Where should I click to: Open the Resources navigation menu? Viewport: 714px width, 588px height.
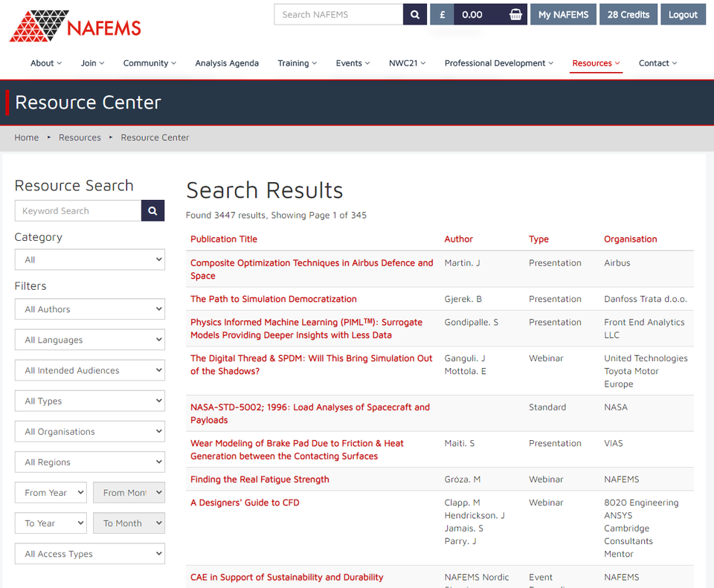coord(596,63)
